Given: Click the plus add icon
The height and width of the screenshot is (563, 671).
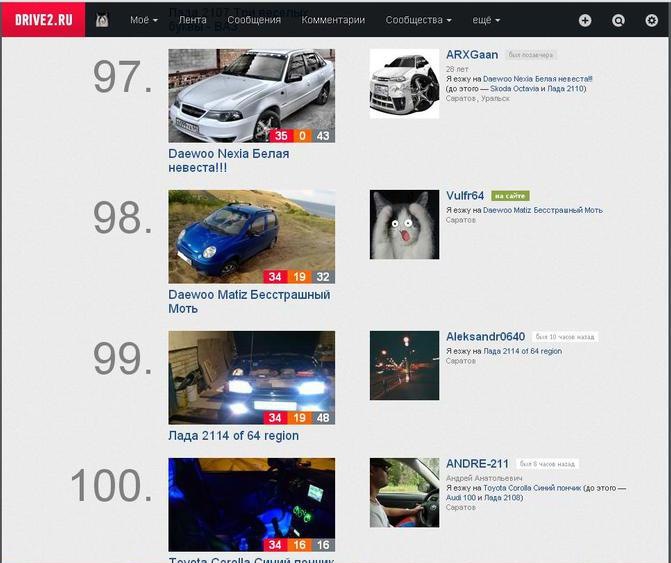Looking at the screenshot, I should click(x=585, y=20).
